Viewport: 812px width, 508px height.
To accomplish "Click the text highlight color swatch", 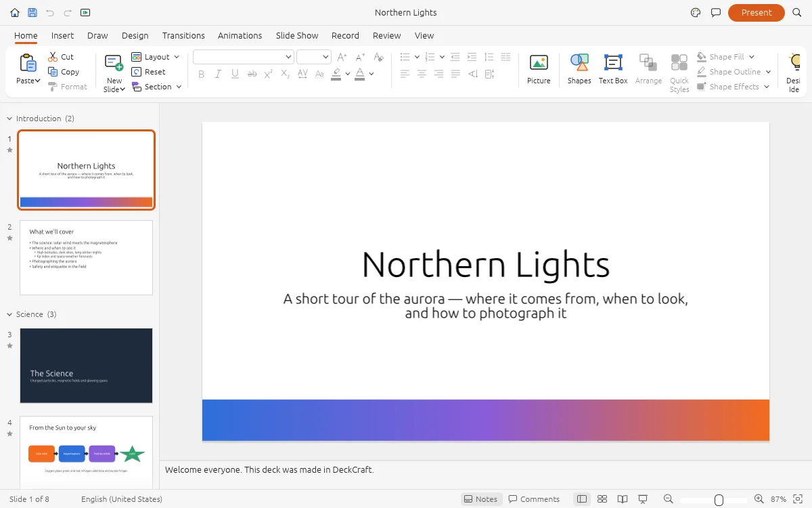I will pyautogui.click(x=336, y=74).
